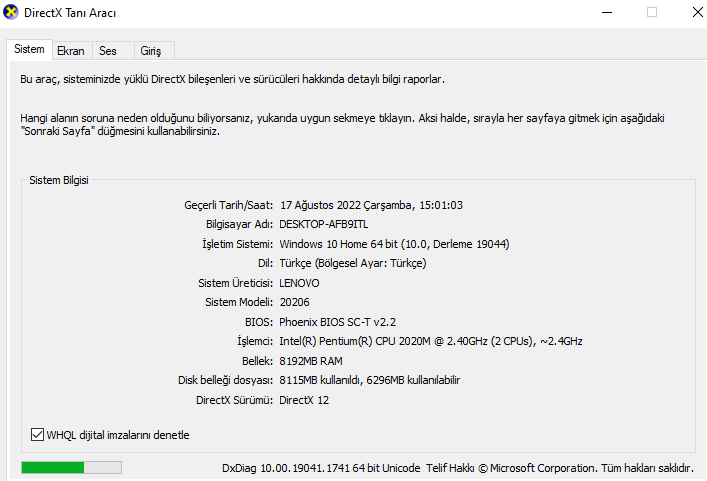
Task: Select computer name DESKTOP-AFB9ITL
Action: 323,224
